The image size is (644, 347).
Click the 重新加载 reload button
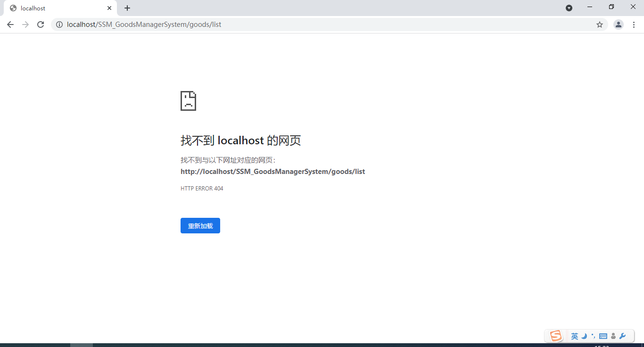click(x=200, y=225)
